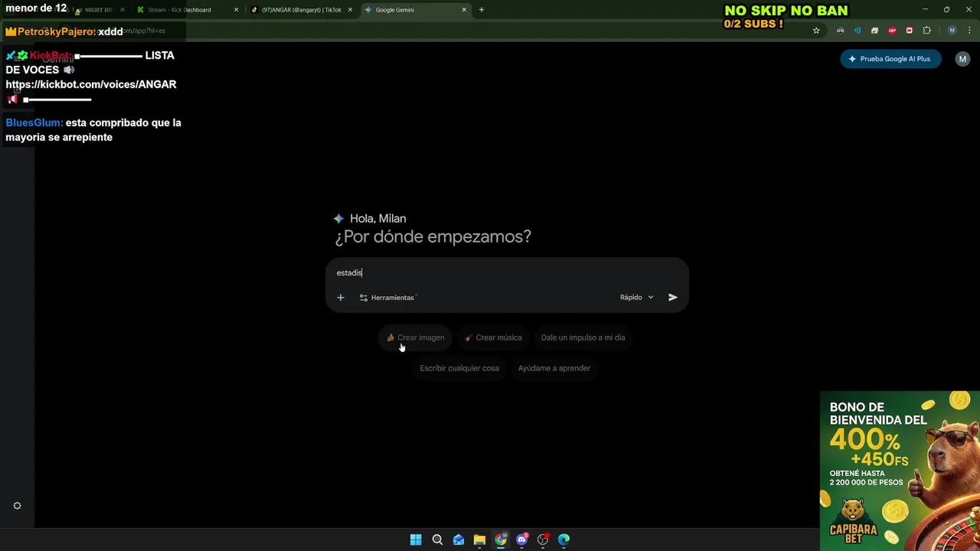The image size is (980, 551).
Task: Choose the Crear imagen suggestion chip
Action: tap(415, 337)
